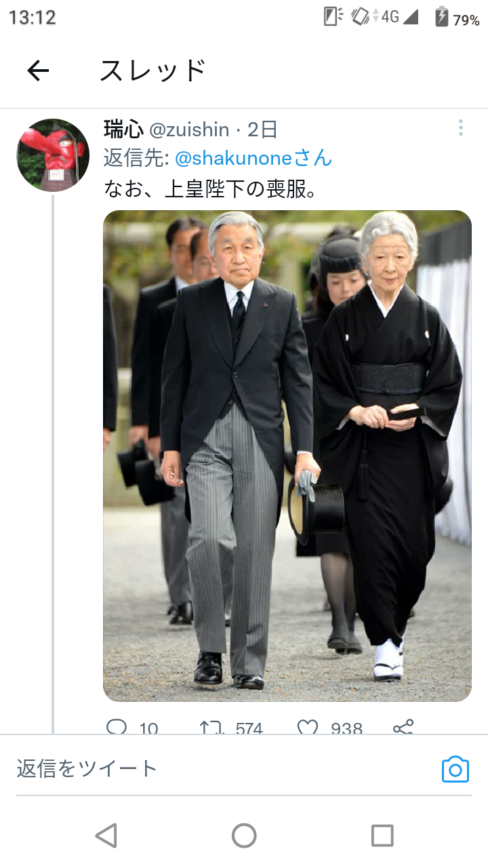This screenshot has height=868, width=488.
Task: Share the tweet via the share icon
Action: tap(403, 728)
